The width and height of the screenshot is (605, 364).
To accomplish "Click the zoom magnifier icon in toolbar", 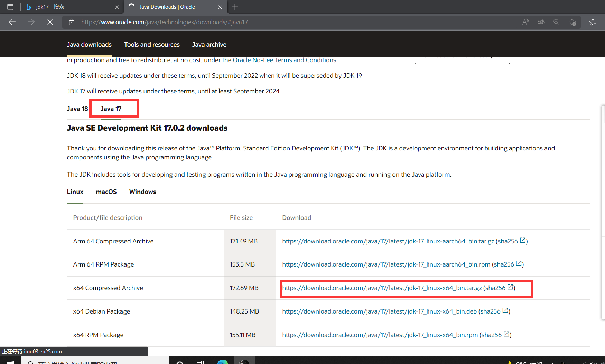I will pos(557,22).
